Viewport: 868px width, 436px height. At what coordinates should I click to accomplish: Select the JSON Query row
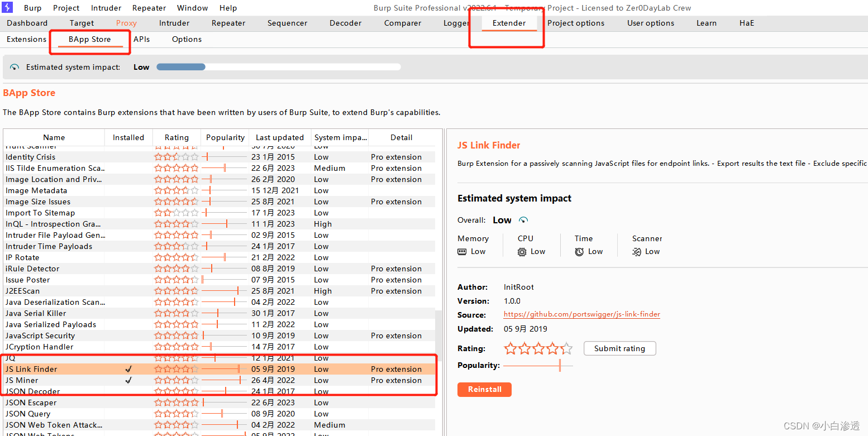click(x=219, y=414)
